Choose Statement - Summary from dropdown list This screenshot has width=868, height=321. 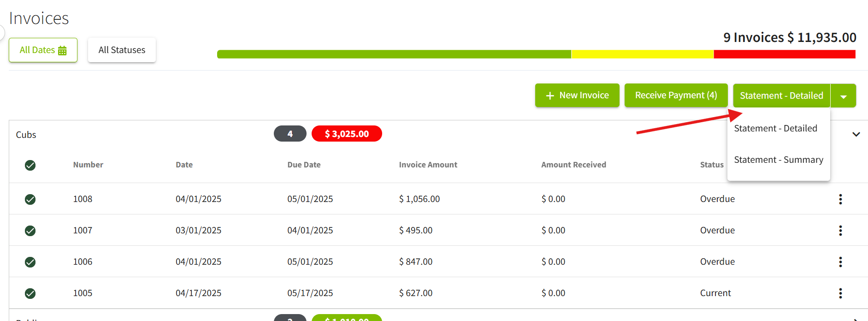[778, 160]
